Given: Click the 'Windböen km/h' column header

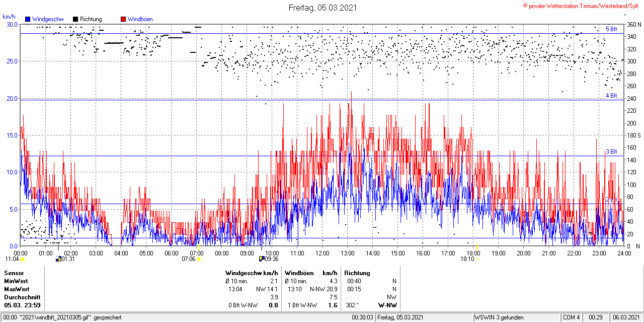Looking at the screenshot, I should pyautogui.click(x=311, y=273).
